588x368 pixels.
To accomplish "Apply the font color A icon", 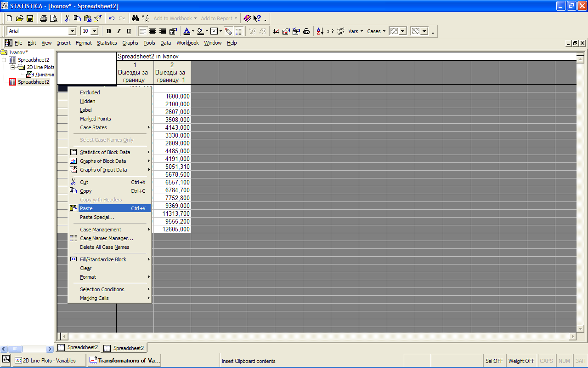I will coord(187,31).
